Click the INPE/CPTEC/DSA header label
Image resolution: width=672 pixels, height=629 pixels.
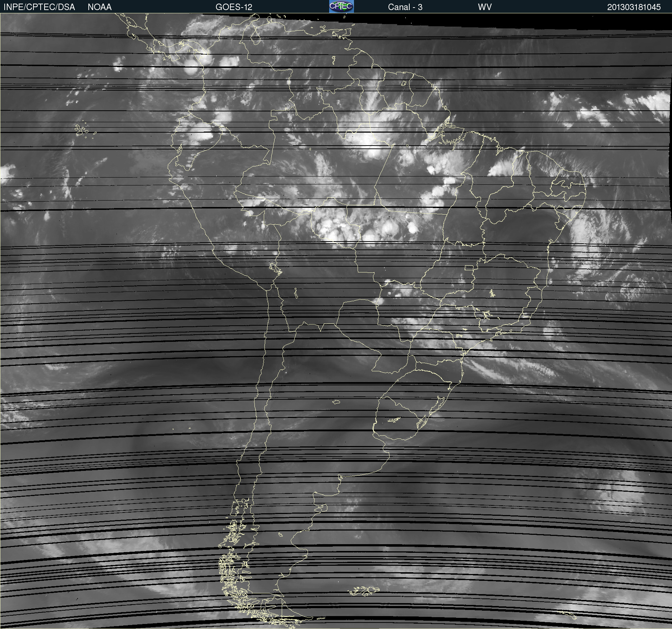pos(39,7)
